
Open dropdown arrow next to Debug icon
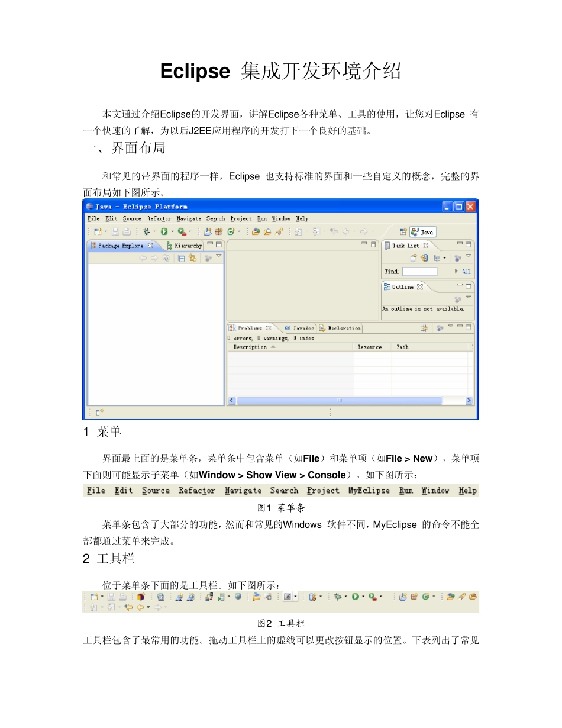tap(154, 232)
